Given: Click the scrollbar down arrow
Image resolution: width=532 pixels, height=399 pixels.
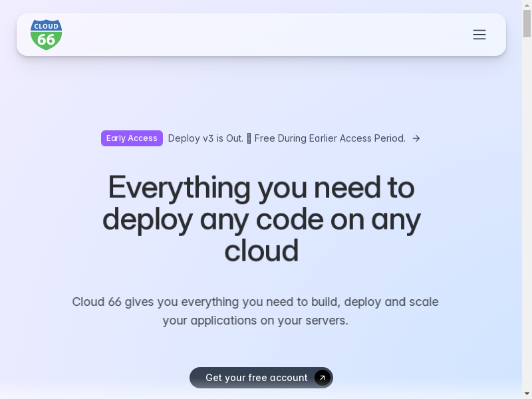Looking at the screenshot, I should [x=527, y=394].
